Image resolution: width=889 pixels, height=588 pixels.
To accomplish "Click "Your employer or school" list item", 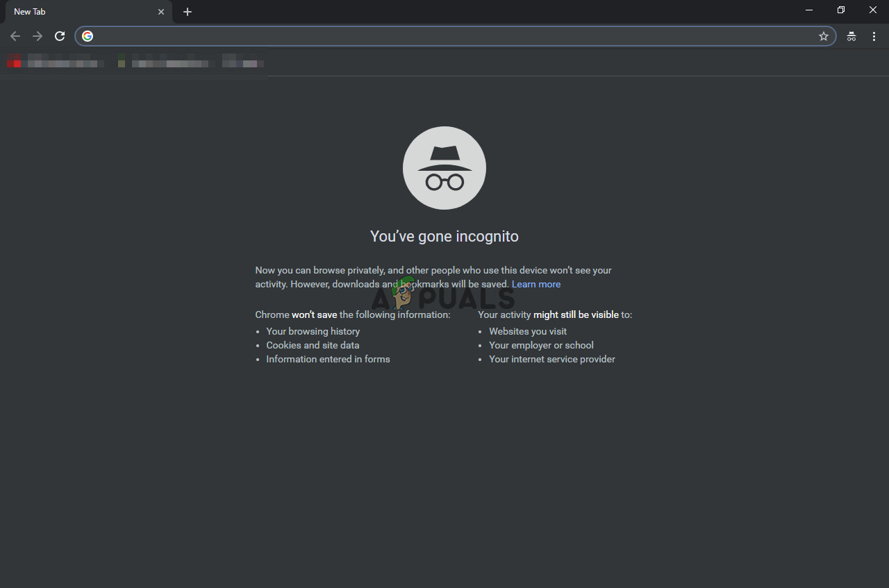I will click(x=541, y=345).
